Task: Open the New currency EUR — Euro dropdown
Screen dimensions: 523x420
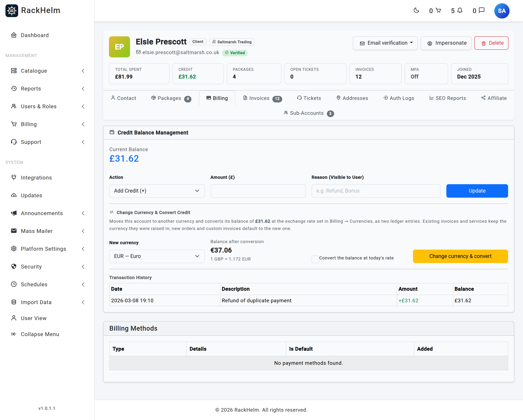Action: pyautogui.click(x=157, y=256)
